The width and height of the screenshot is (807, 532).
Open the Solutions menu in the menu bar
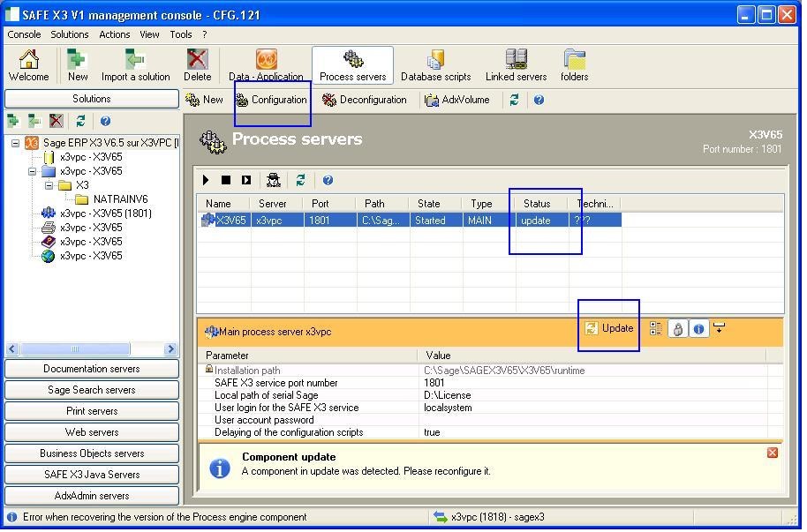coord(70,34)
